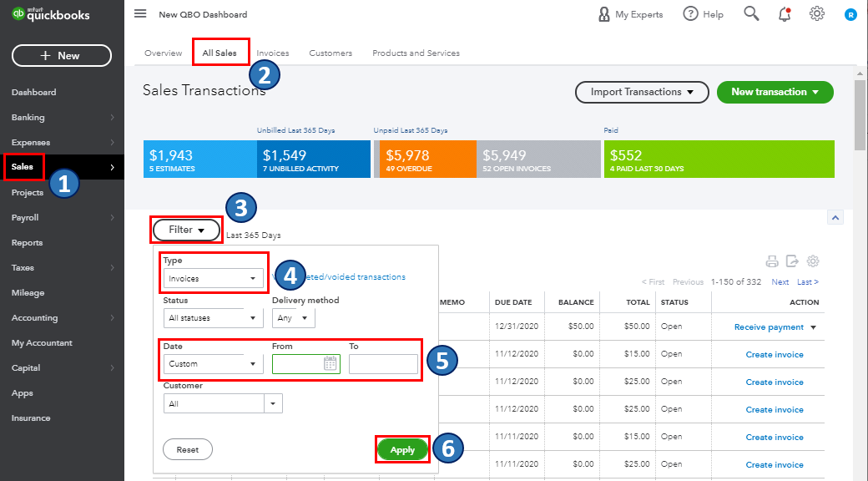Click the print icon above table
868x481 pixels.
point(772,261)
